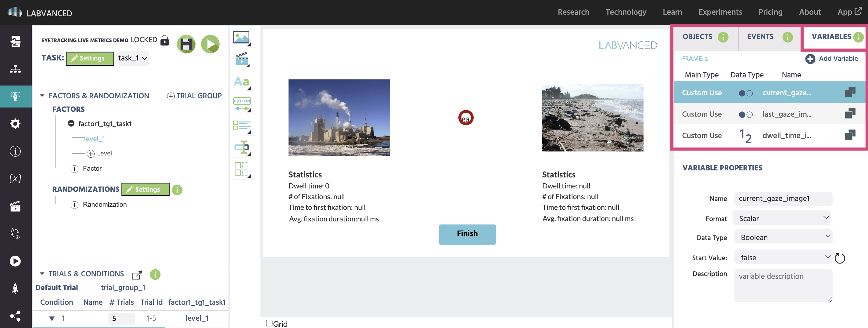Open Randomizations Settings button
The image size is (868, 328).
click(x=145, y=190)
